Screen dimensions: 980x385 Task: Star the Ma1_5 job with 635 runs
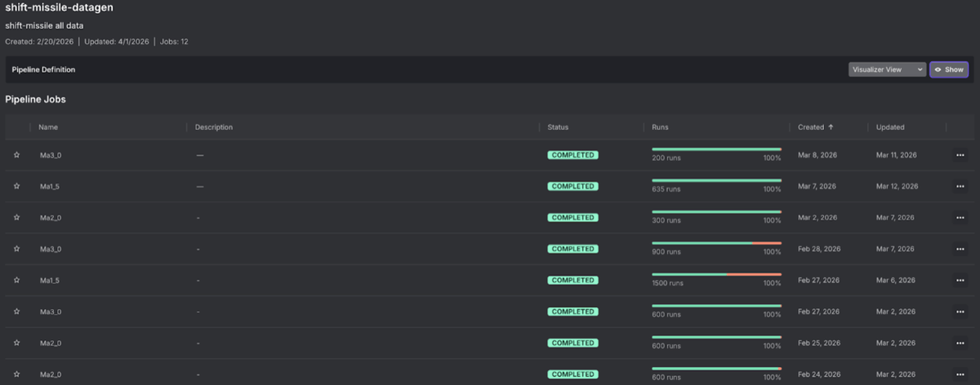point(16,186)
